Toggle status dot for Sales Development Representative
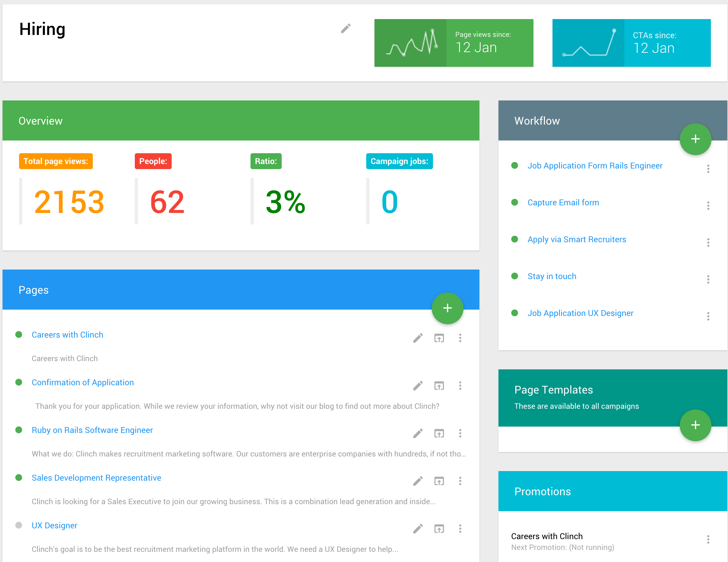The height and width of the screenshot is (562, 728). click(19, 477)
